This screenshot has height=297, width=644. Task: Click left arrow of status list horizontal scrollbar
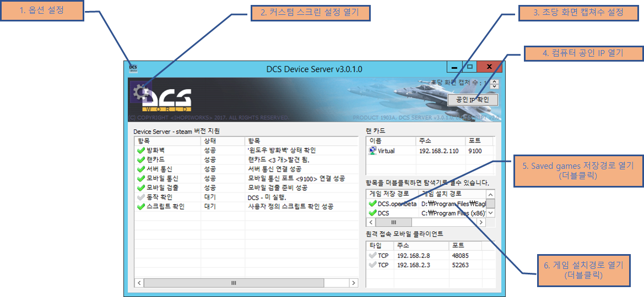coord(139,283)
